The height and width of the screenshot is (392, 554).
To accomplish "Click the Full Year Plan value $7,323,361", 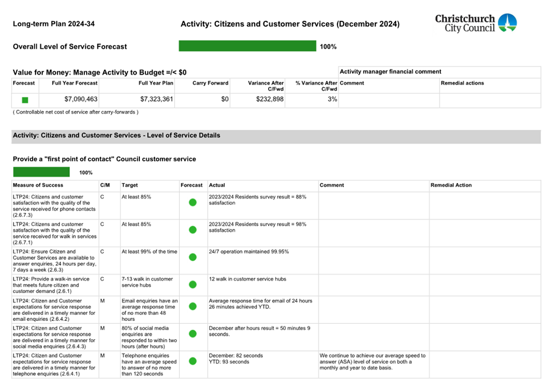I will pos(157,100).
